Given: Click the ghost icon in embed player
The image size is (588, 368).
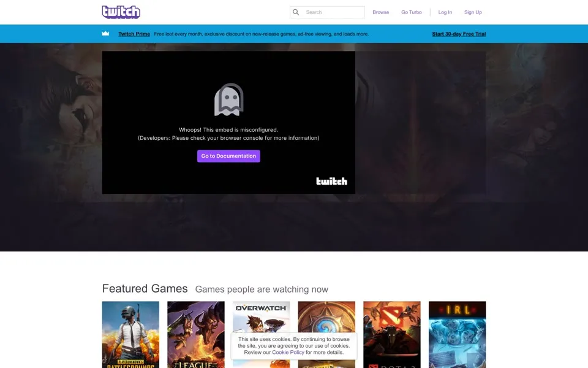Looking at the screenshot, I should [228, 99].
